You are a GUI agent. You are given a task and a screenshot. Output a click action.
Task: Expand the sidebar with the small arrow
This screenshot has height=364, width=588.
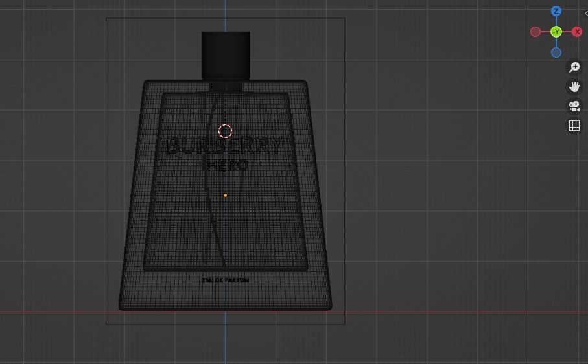click(x=586, y=13)
